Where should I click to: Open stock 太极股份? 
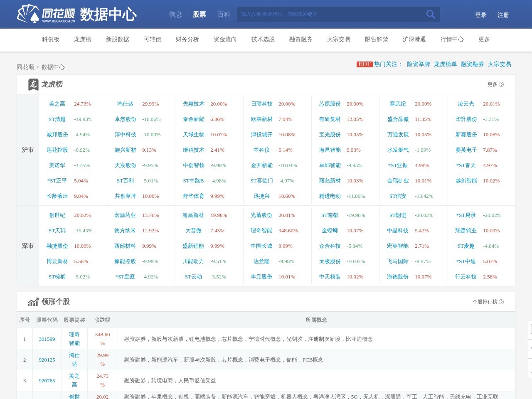pyautogui.click(x=330, y=261)
